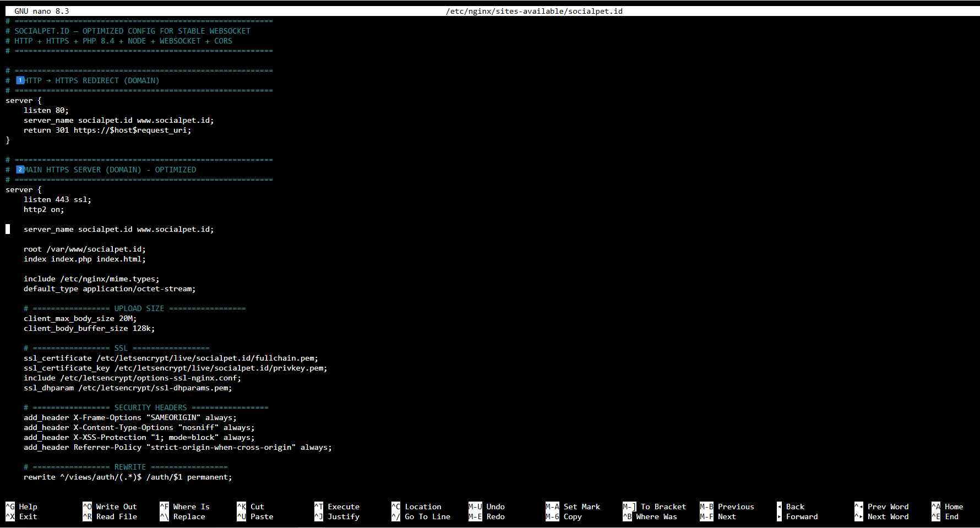The height and width of the screenshot is (528, 980).
Task: Open the Go To Line shortcut
Action: (x=421, y=516)
